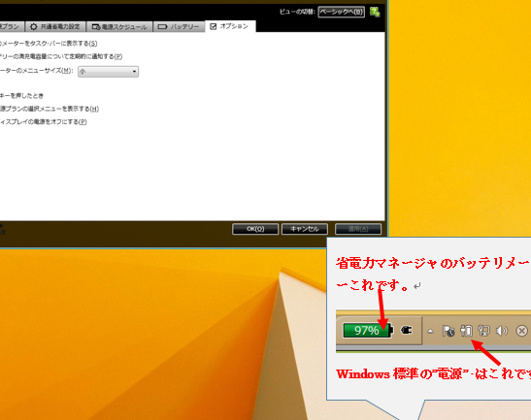
Task: Click the circled X tray icon
Action: (x=522, y=331)
